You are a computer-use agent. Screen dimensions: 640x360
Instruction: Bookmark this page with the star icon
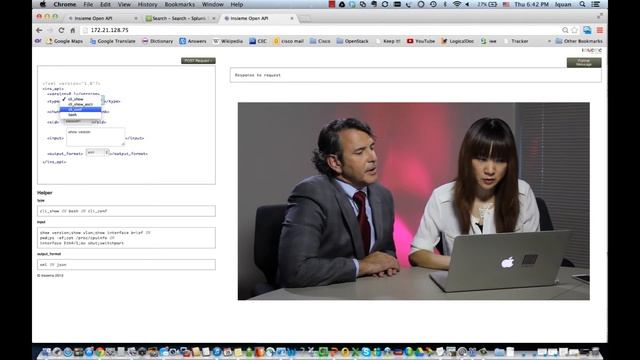(575, 30)
